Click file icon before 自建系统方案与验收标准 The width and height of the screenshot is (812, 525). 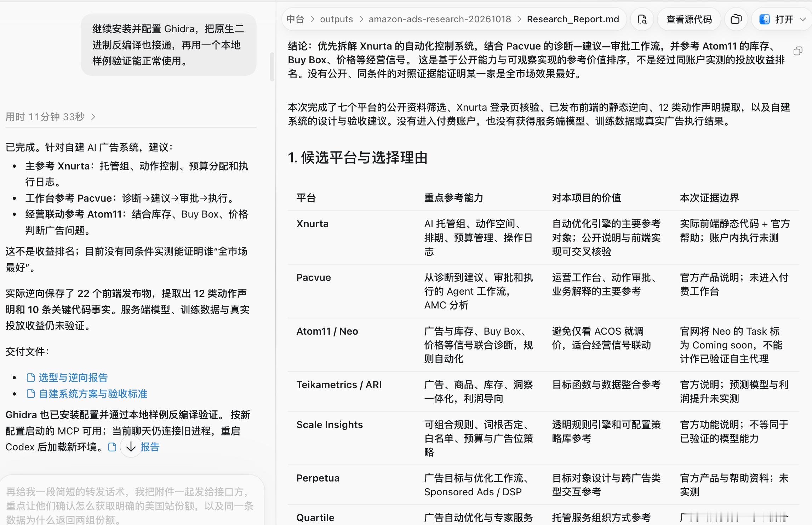pos(31,394)
